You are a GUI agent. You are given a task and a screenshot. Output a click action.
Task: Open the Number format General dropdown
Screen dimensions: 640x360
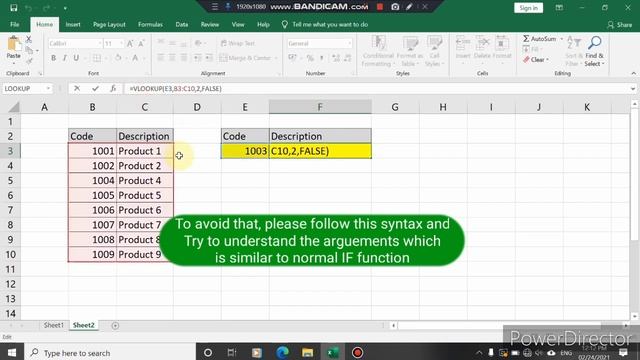(x=349, y=43)
